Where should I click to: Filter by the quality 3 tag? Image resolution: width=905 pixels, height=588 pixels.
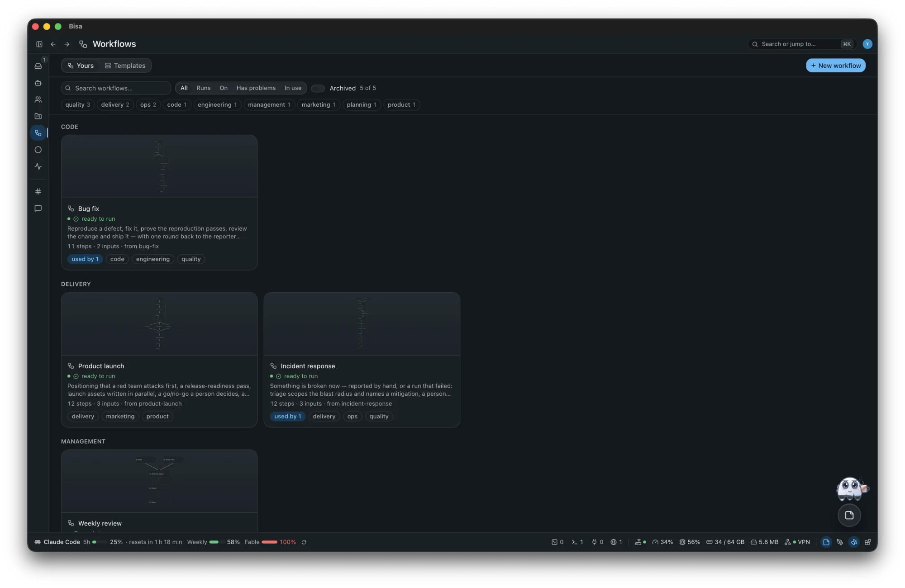tap(78, 105)
